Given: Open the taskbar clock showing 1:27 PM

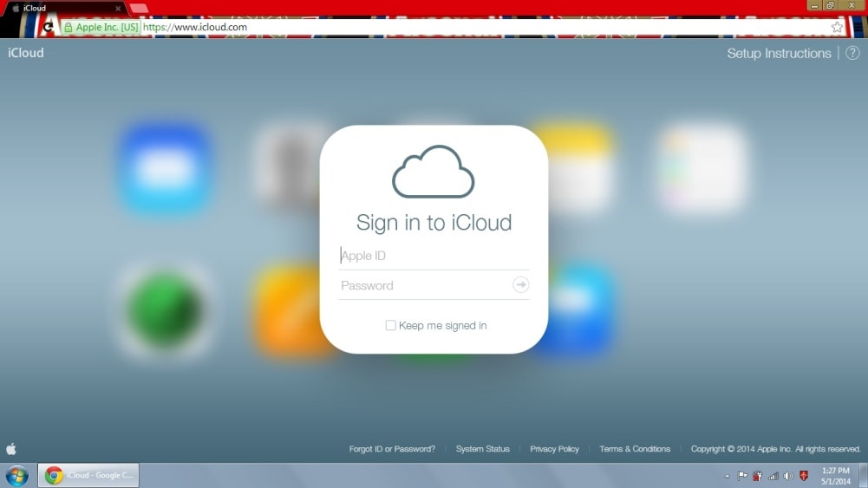Looking at the screenshot, I should coord(835,476).
